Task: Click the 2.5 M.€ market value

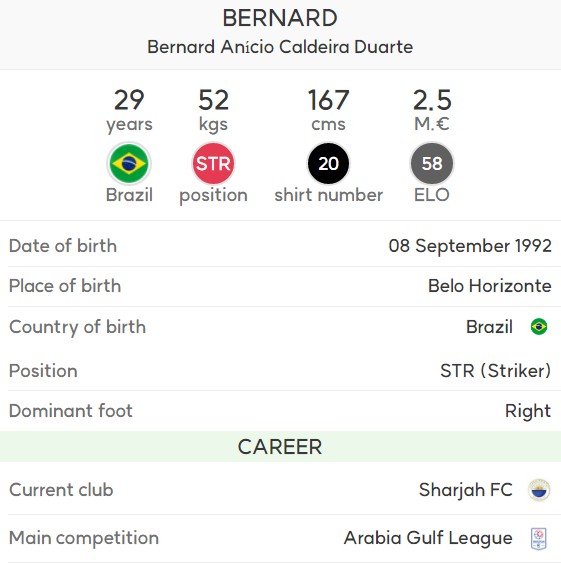Action: point(432,110)
